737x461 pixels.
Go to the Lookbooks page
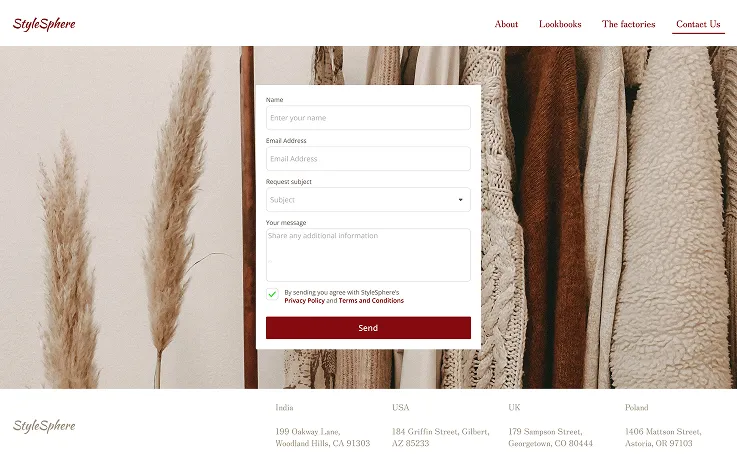pos(560,24)
